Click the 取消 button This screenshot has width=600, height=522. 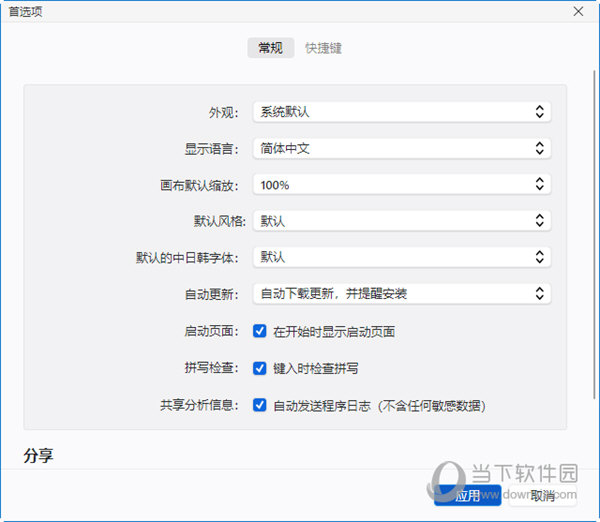[x=543, y=495]
